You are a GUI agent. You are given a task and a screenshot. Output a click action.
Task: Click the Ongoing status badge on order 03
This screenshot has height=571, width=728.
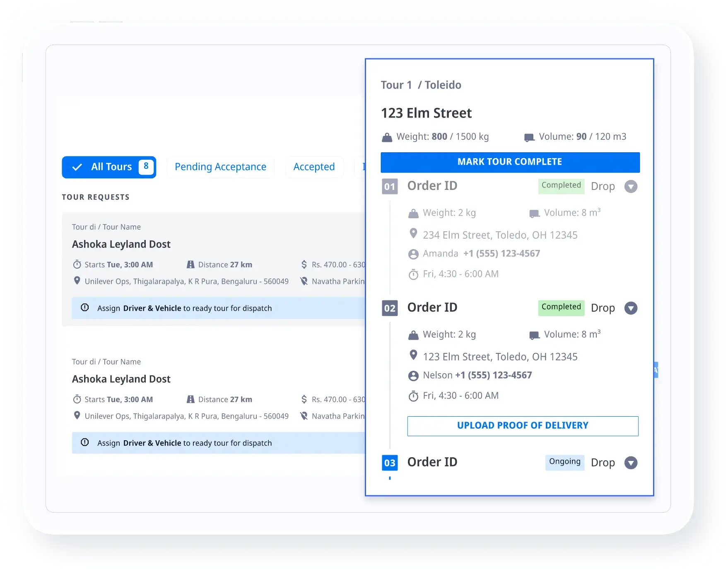564,462
